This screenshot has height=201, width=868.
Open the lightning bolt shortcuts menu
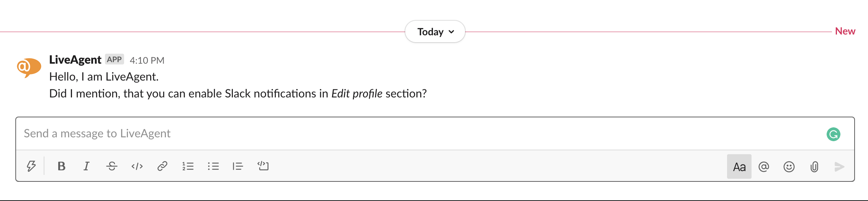click(x=31, y=166)
